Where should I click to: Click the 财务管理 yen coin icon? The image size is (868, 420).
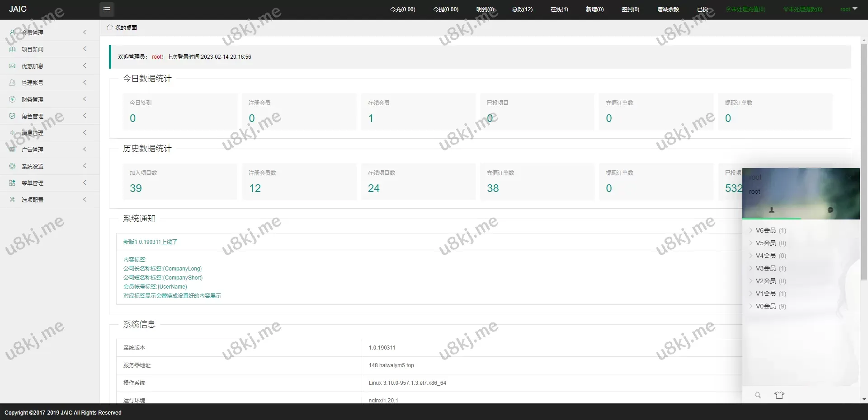(x=12, y=99)
